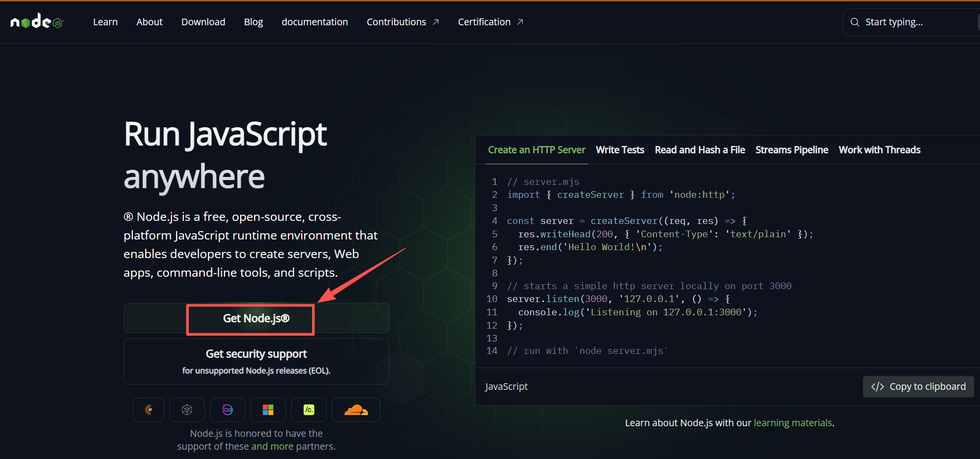Click the Node.js logo in header
Image resolution: width=980 pixels, height=459 pixels.
click(x=37, y=21)
